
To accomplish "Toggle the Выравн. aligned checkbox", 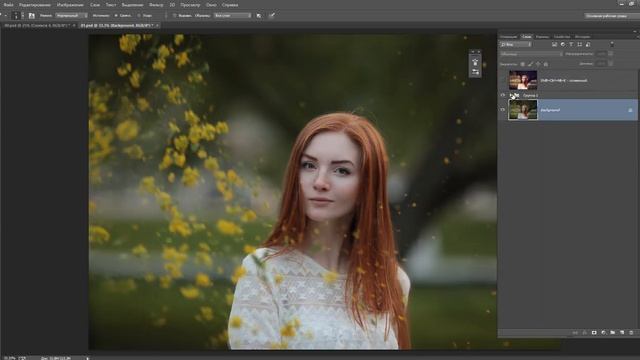I will coord(175,16).
